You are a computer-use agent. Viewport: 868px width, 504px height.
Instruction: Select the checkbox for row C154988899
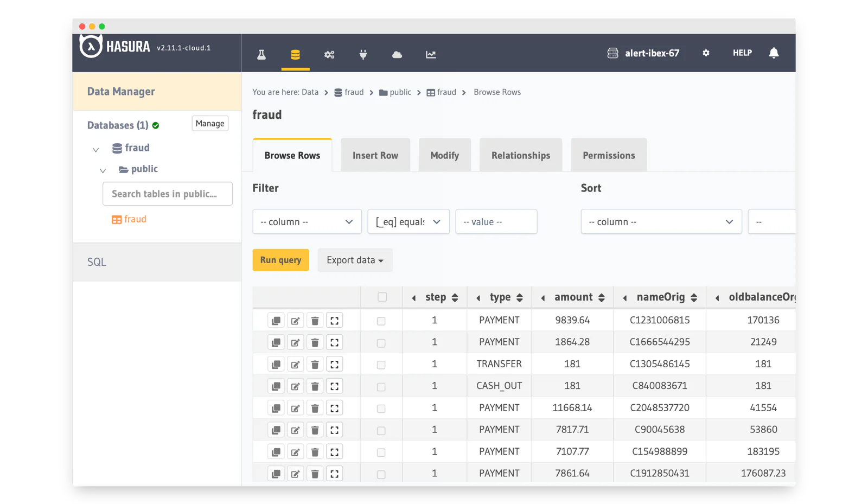point(381,452)
